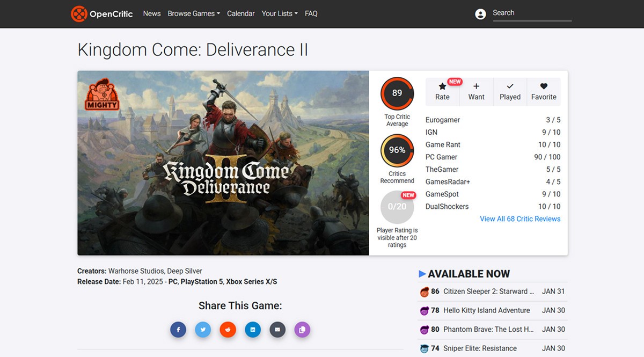The image size is (644, 357).
Task: Copy the game link with purple icon
Action: pyautogui.click(x=302, y=329)
